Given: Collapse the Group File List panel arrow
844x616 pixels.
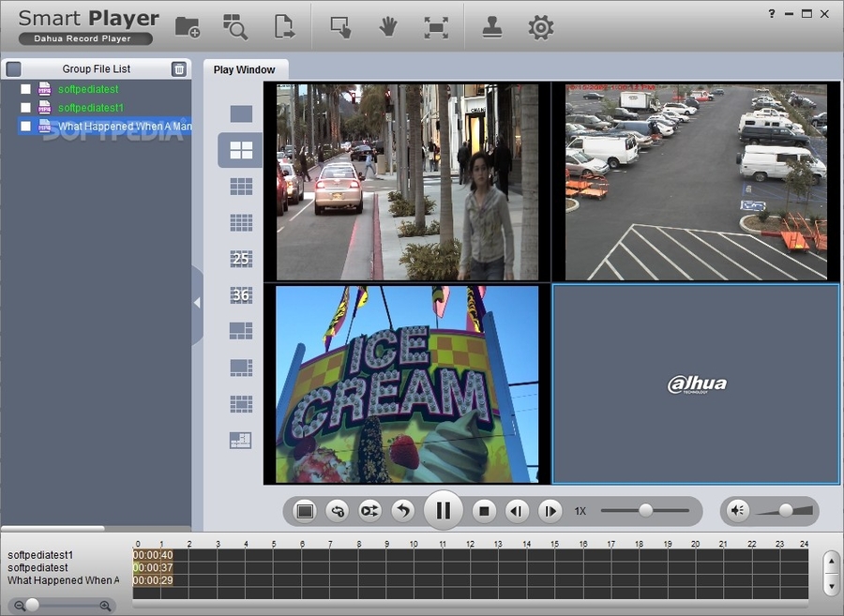Looking at the screenshot, I should 197,302.
